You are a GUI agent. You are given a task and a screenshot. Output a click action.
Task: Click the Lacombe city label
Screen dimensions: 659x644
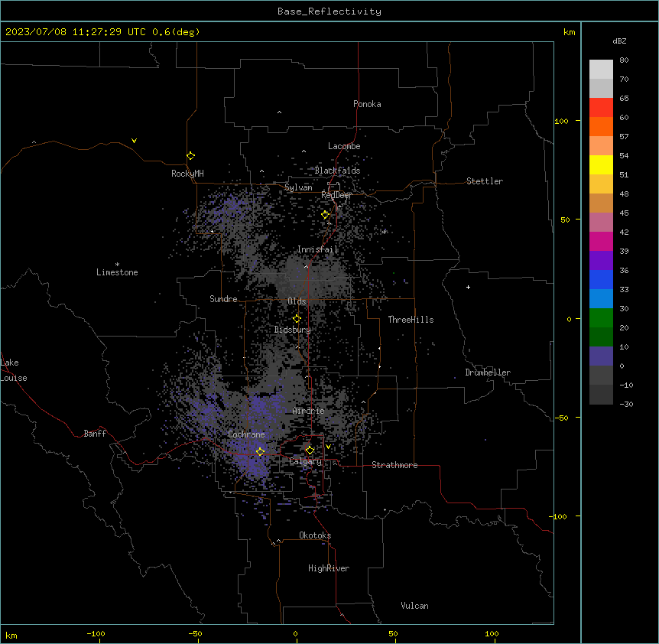coord(344,146)
